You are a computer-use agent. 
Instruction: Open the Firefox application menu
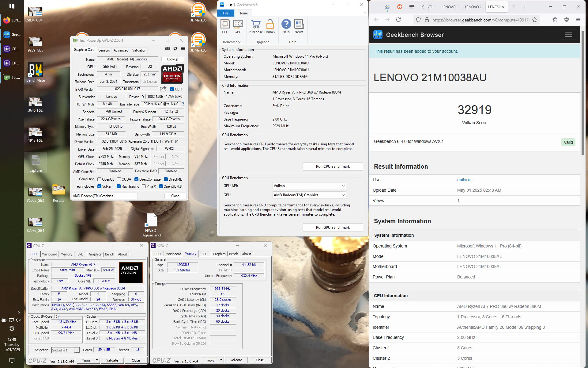[x=578, y=20]
